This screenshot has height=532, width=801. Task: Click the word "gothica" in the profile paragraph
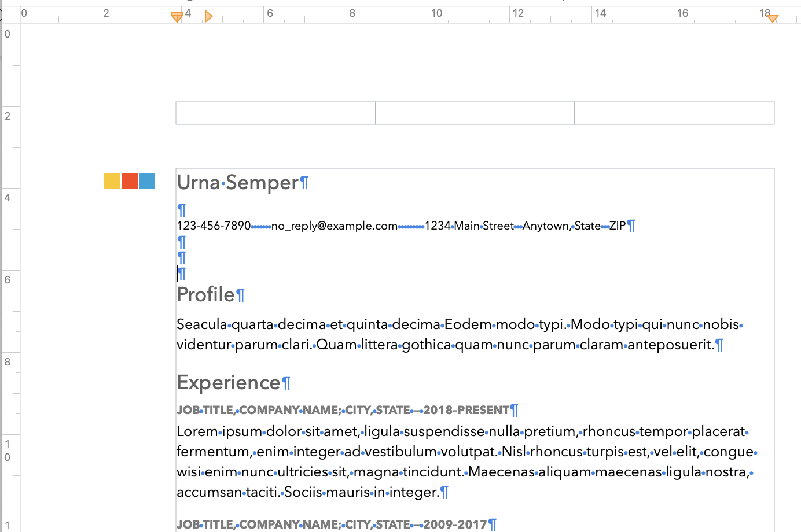tap(427, 345)
